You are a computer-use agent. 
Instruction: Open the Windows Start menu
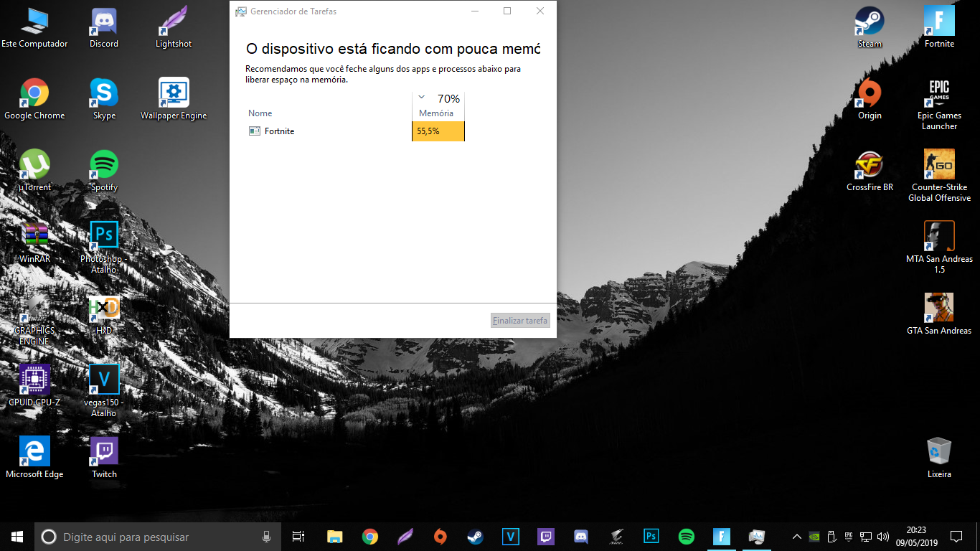click(x=17, y=537)
